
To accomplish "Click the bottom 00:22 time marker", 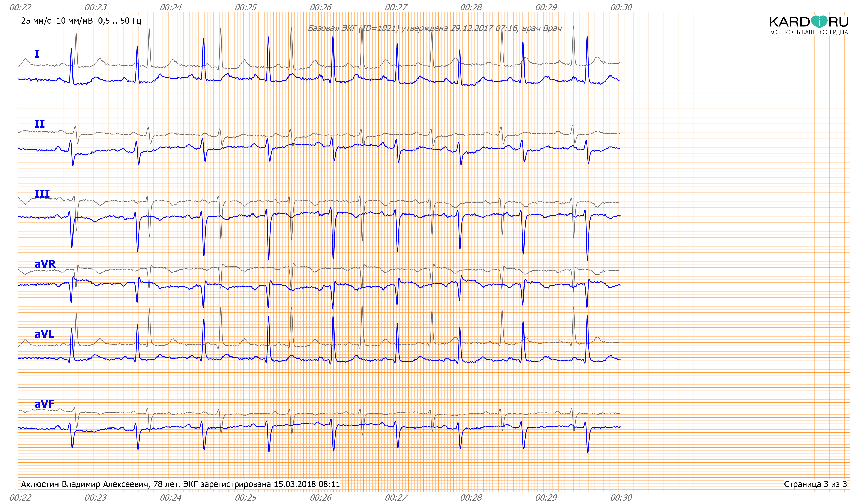I will [20, 498].
